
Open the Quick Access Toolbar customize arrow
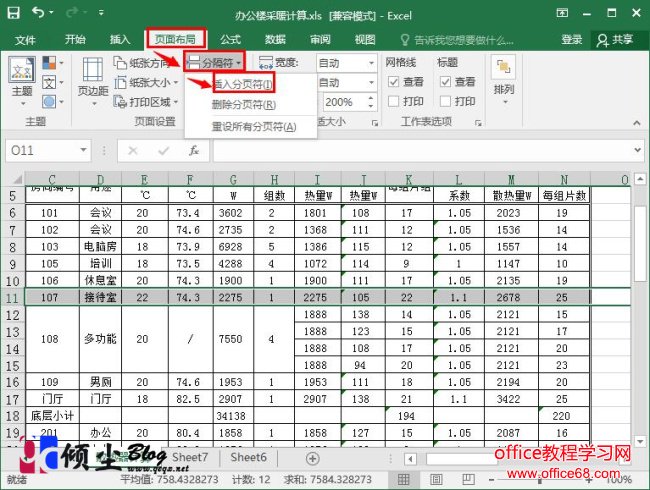click(x=101, y=13)
